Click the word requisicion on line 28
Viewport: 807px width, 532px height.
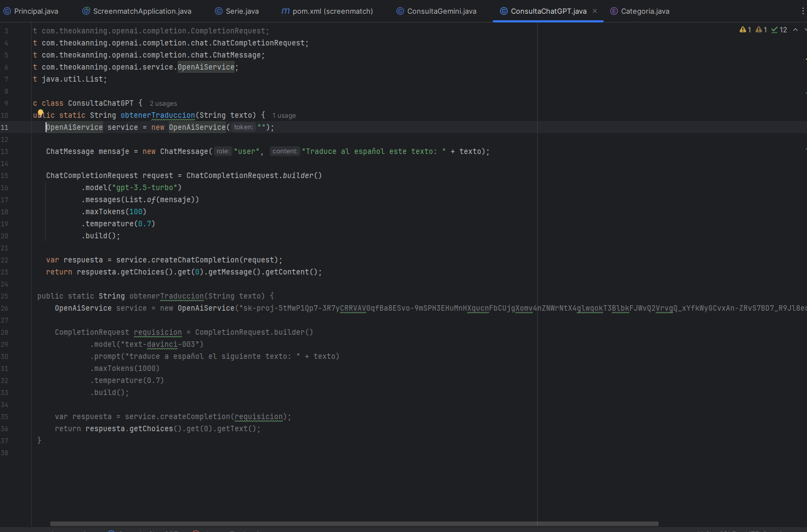pos(157,332)
